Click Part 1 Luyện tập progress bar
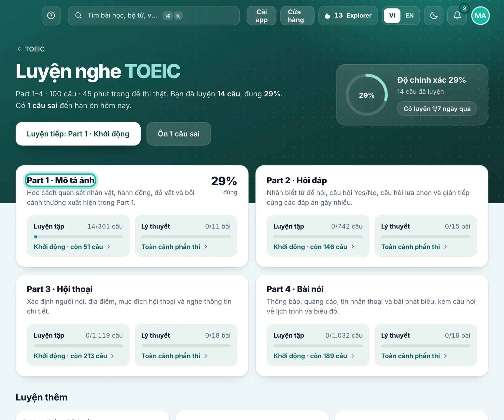 [x=78, y=237]
